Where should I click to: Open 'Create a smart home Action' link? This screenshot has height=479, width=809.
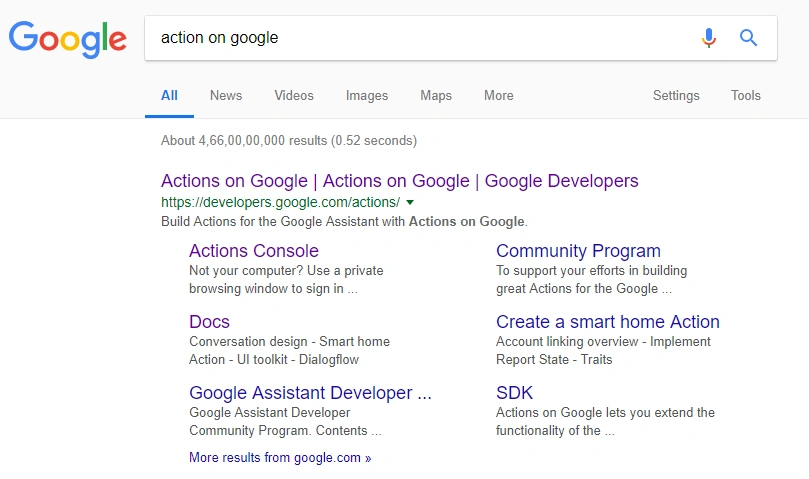point(608,322)
